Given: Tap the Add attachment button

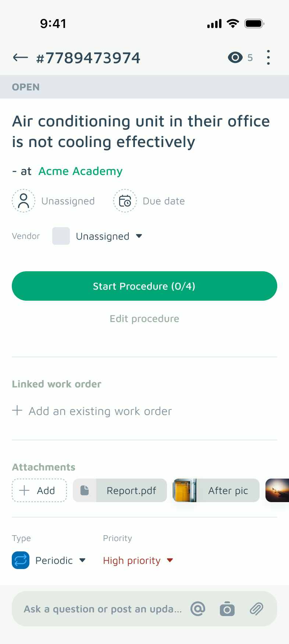Looking at the screenshot, I should 39,490.
